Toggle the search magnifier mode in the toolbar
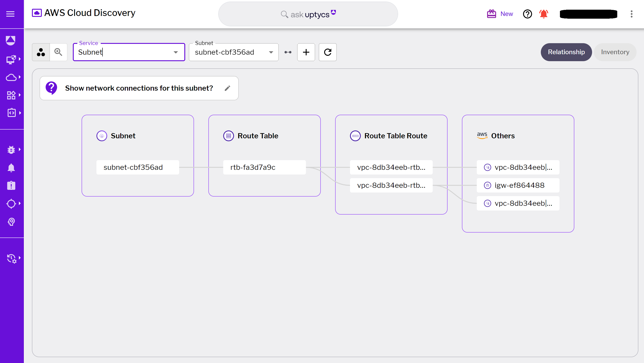This screenshot has width=644, height=363. (x=58, y=52)
